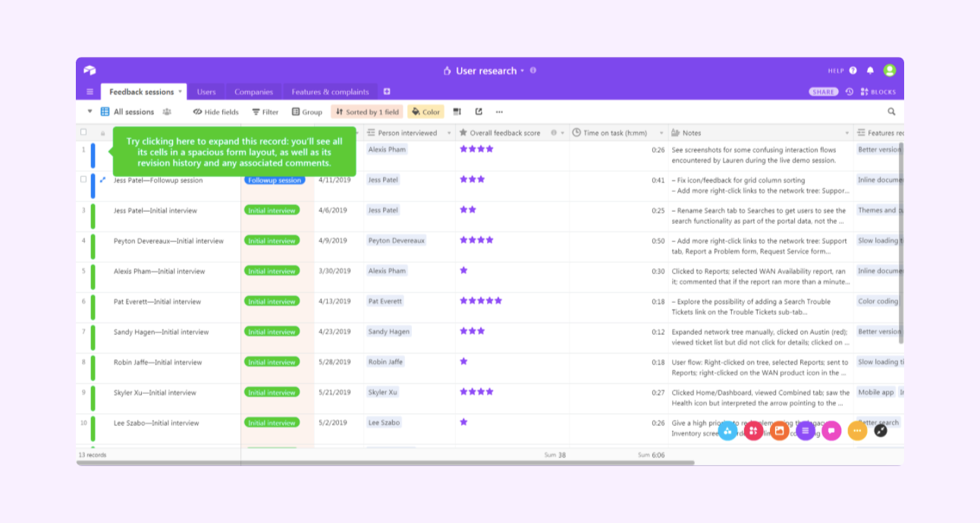Click the SHARE button
This screenshot has width=980, height=523.
[824, 92]
